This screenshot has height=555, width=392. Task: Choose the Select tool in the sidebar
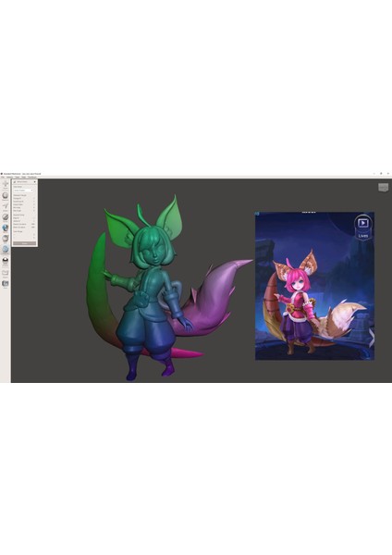[x=6, y=206]
